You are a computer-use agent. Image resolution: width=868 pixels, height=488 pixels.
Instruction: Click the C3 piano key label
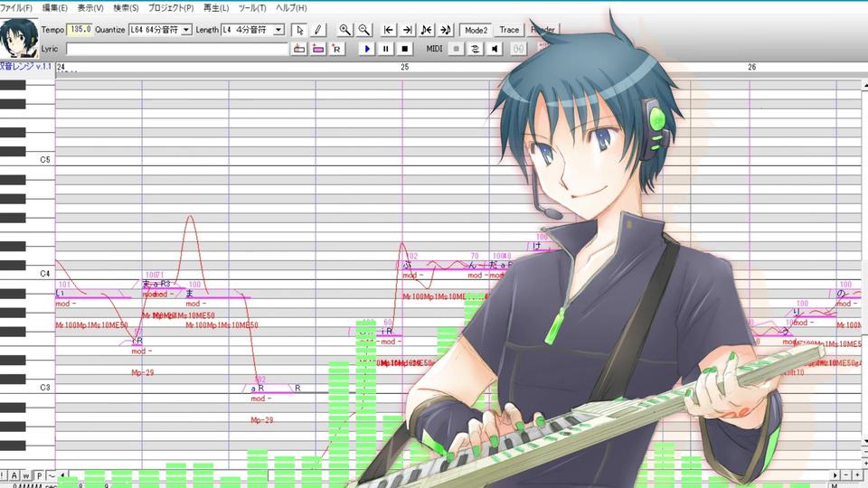click(45, 388)
